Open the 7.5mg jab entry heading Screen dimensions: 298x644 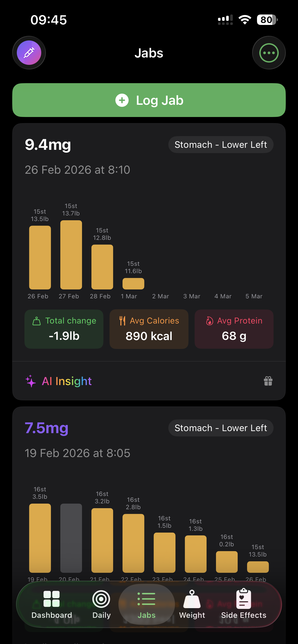(x=47, y=428)
